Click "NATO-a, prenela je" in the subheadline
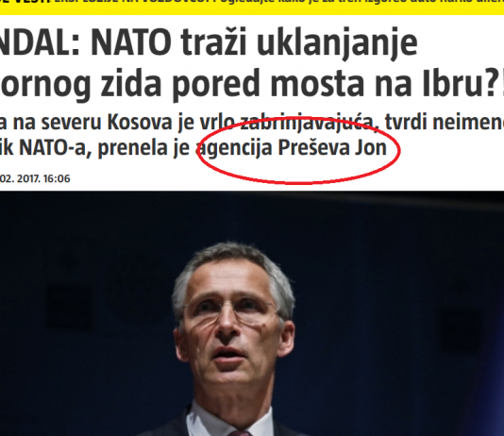This screenshot has width=504, height=436. point(105,148)
